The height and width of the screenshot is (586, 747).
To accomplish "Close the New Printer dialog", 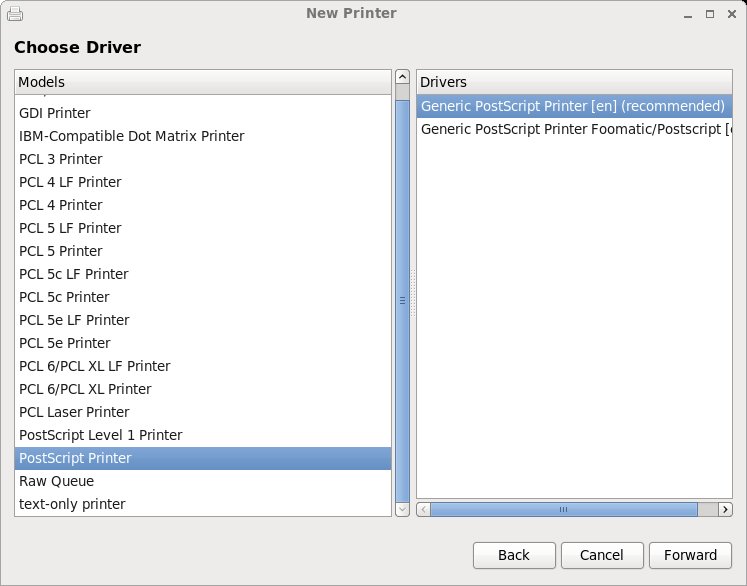I will [731, 15].
